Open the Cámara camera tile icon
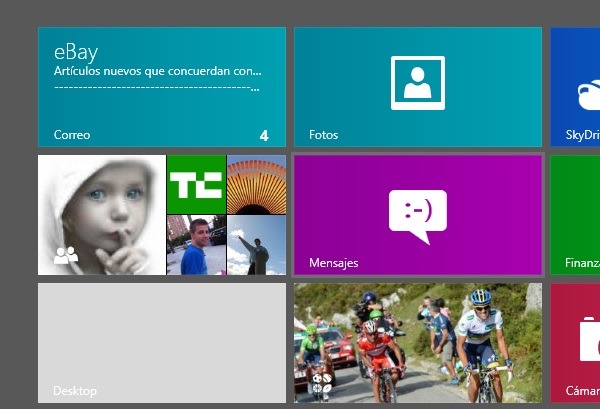This screenshot has height=409, width=600. [589, 339]
